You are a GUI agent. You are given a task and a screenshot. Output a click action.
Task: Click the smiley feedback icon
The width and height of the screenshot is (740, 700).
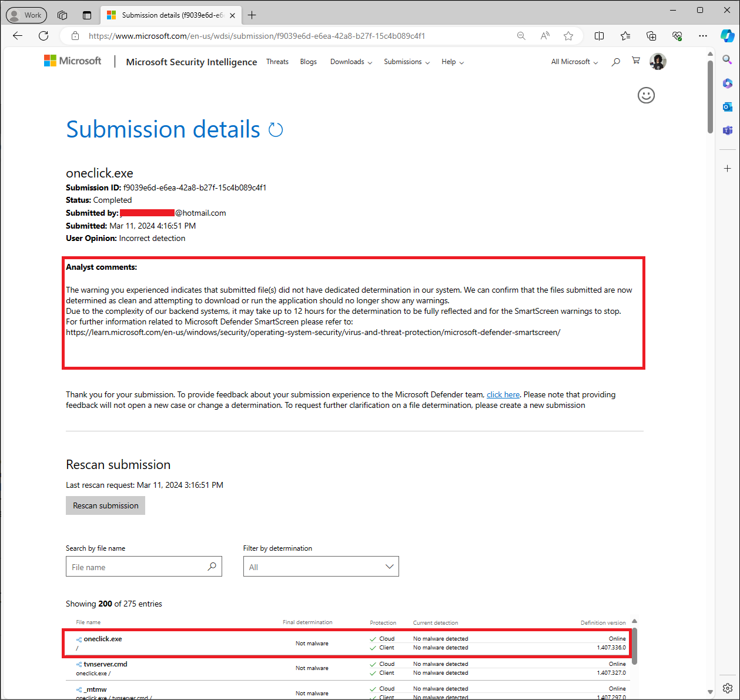point(646,95)
